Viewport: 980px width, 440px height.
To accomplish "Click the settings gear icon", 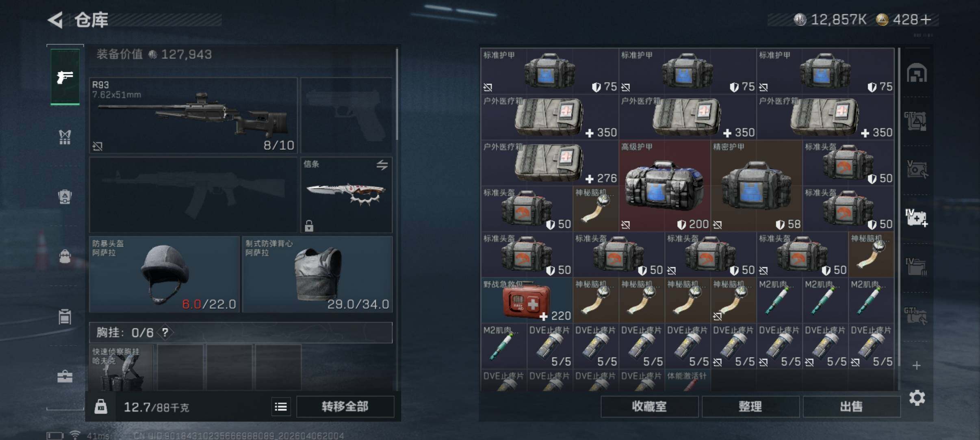I will pos(917,398).
